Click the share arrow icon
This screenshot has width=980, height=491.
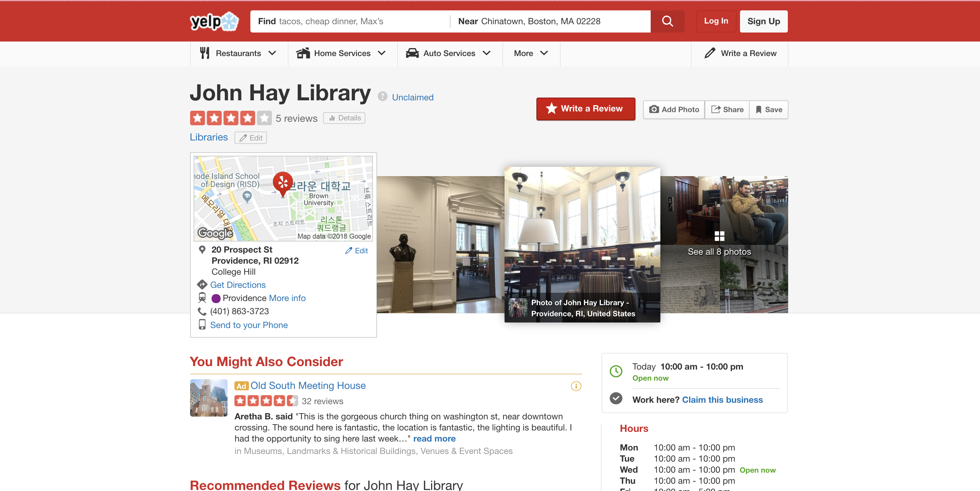pos(715,109)
